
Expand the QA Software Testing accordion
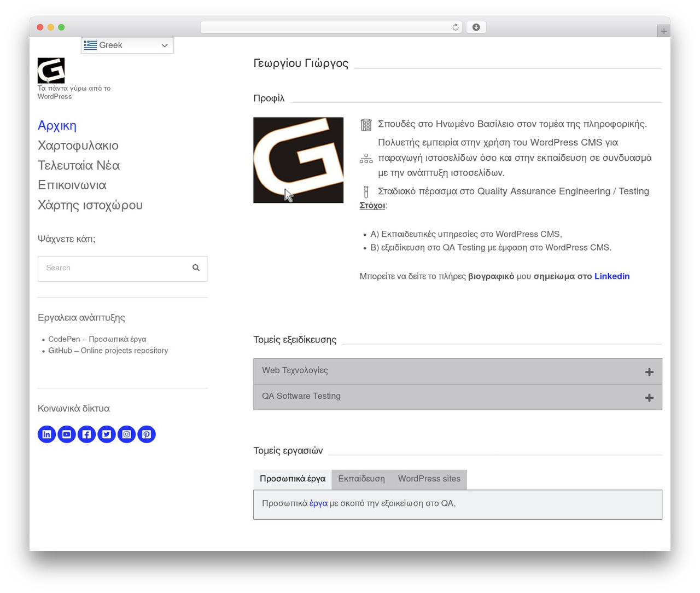pos(458,397)
